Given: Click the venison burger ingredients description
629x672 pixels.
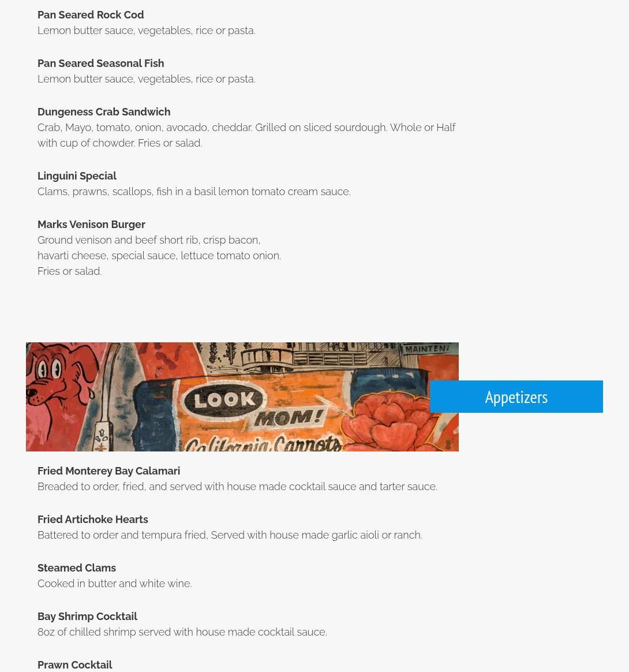Looking at the screenshot, I should click(x=159, y=255).
